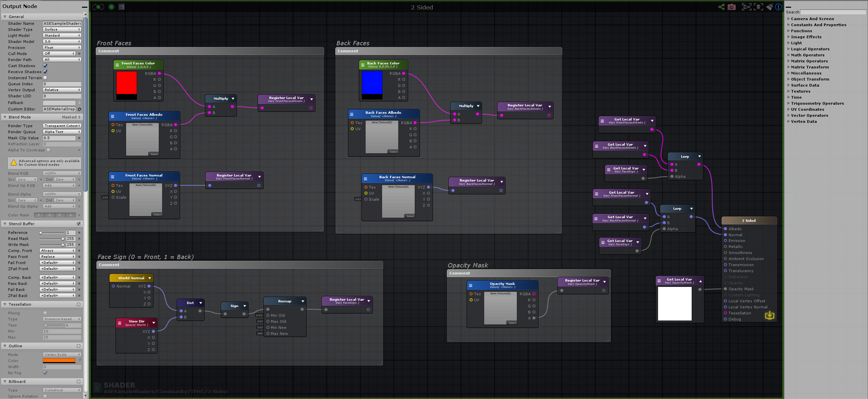868x399 pixels.
Task: Click Select on Opacity Mask texture
Action: [x=512, y=322]
